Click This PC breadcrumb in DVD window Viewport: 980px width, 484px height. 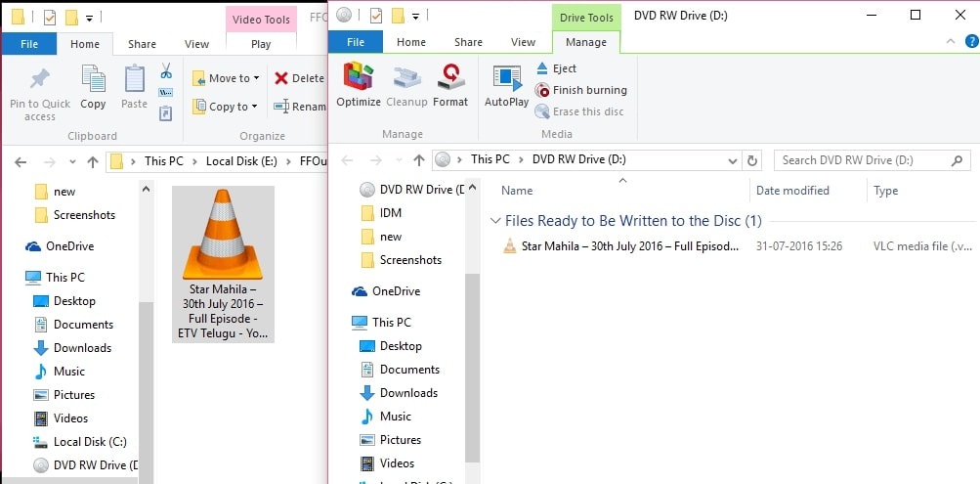[490, 159]
